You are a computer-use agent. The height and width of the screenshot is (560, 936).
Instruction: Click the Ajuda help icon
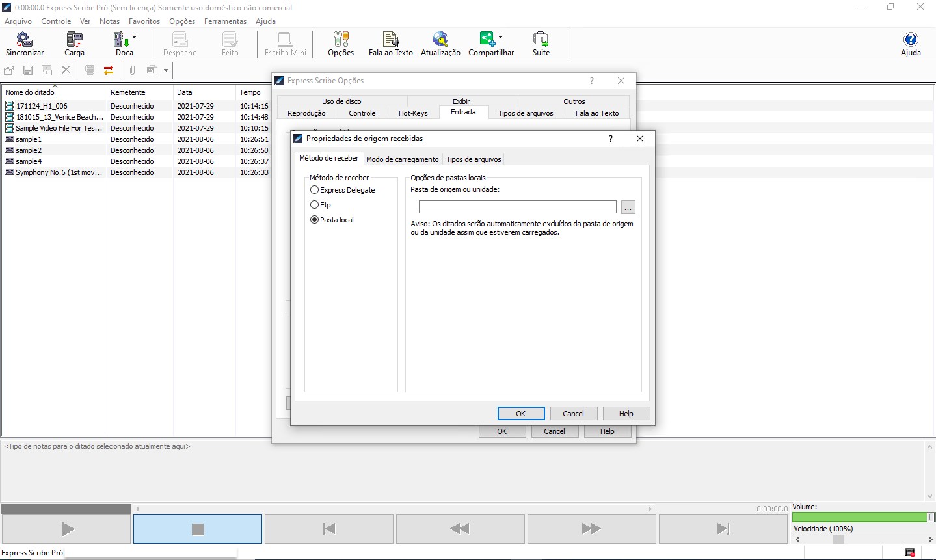911,44
